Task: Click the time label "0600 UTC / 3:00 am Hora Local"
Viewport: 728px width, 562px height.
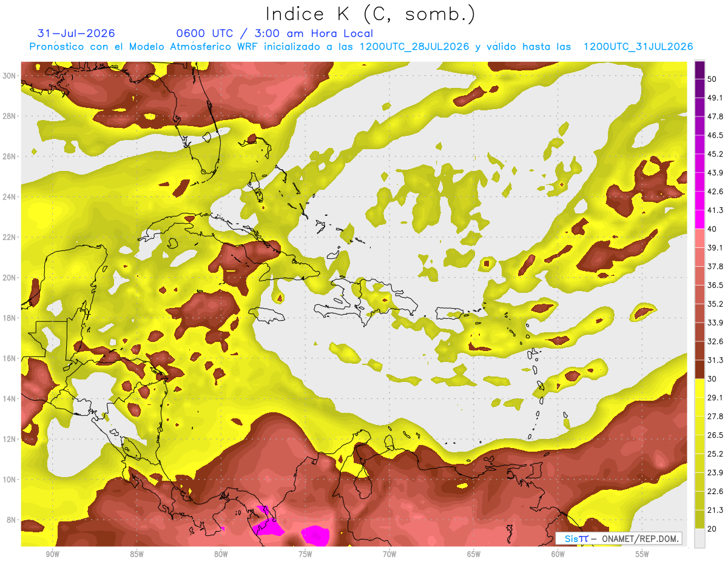Action: [275, 33]
